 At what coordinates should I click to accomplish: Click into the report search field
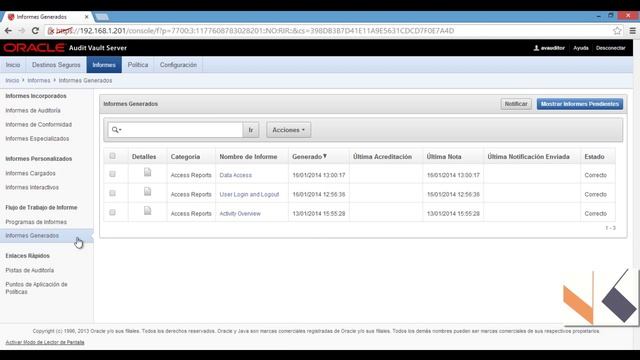point(182,130)
